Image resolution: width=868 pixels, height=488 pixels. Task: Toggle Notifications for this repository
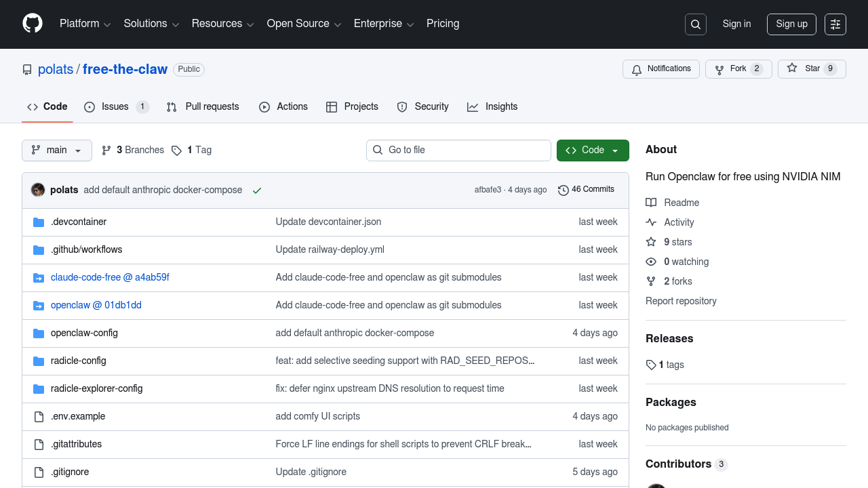(x=660, y=69)
